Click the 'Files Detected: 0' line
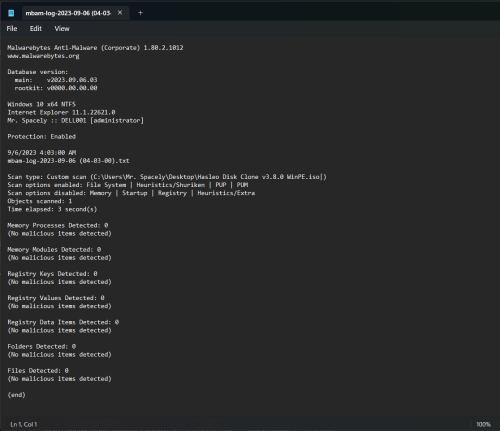Viewport: 500px width, 431px height. click(x=38, y=371)
